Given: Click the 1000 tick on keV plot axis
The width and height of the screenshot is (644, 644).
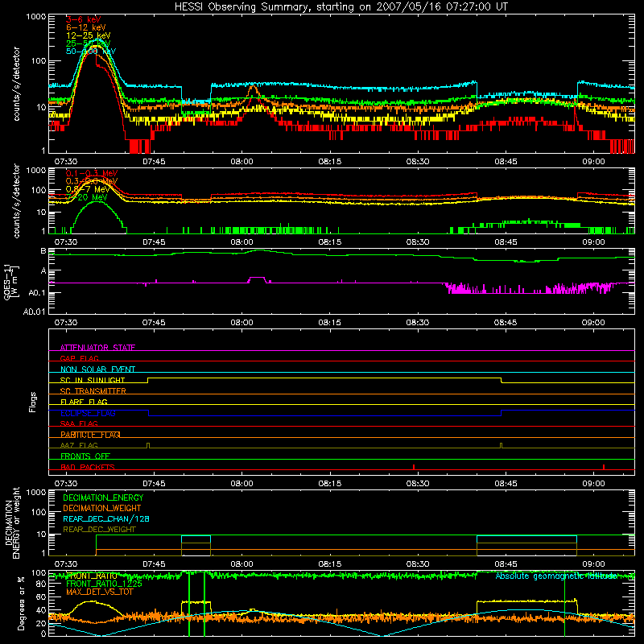Looking at the screenshot, I should [x=36, y=17].
